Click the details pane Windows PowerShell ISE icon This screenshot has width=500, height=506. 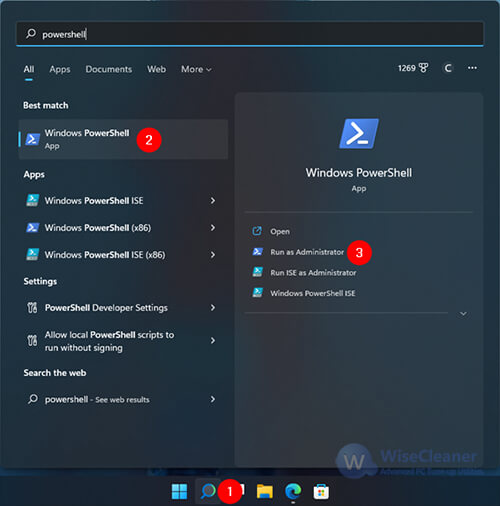(257, 293)
